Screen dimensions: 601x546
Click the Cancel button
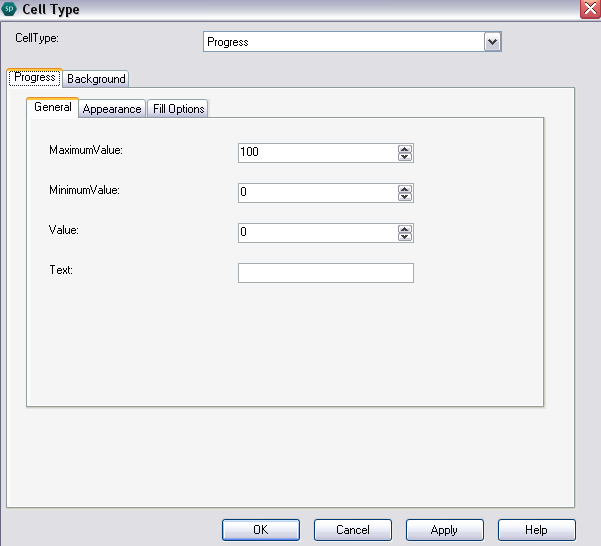tap(353, 530)
